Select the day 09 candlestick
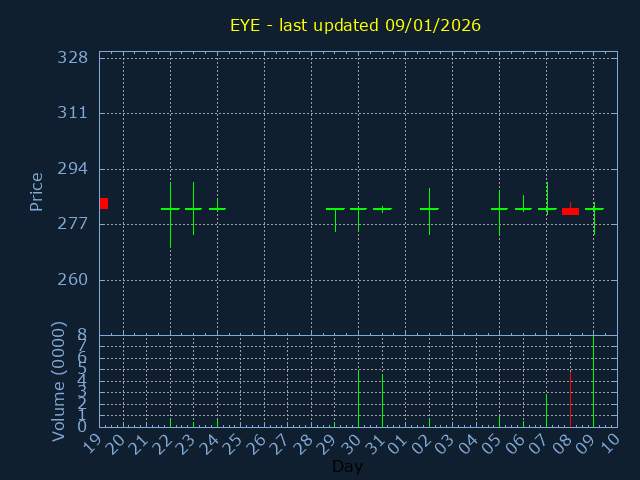Screen dimensions: 640x480 [594, 209]
